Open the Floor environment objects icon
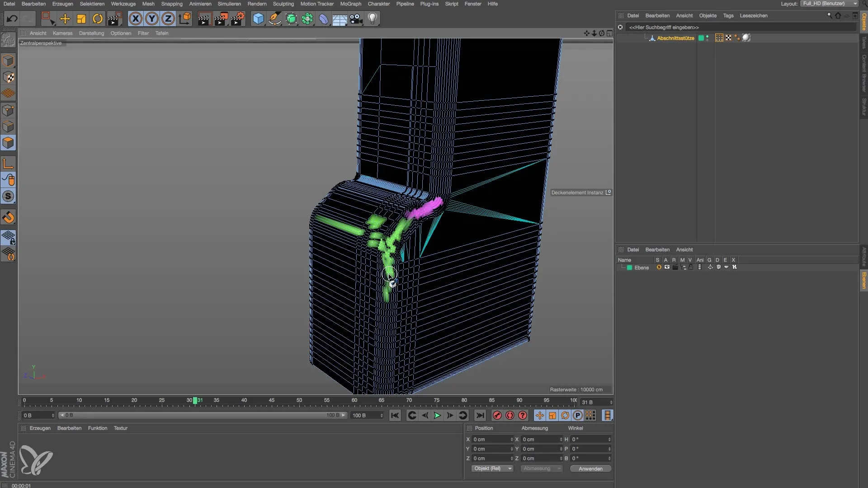The image size is (868, 488). point(340,19)
